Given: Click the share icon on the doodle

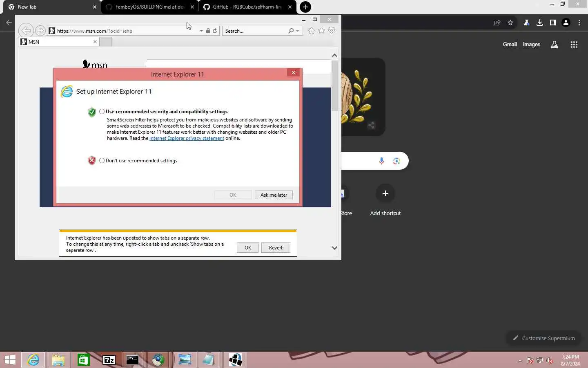Looking at the screenshot, I should pos(371,126).
